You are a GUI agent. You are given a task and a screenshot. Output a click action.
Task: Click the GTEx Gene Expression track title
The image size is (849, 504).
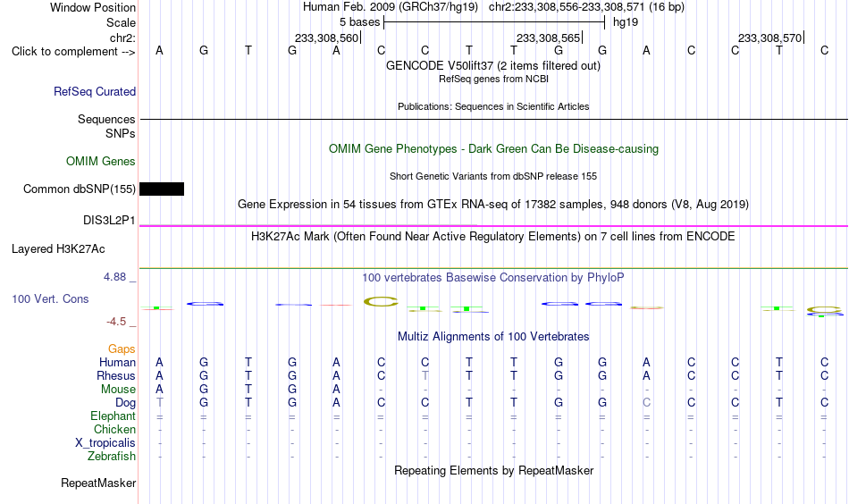coord(493,205)
